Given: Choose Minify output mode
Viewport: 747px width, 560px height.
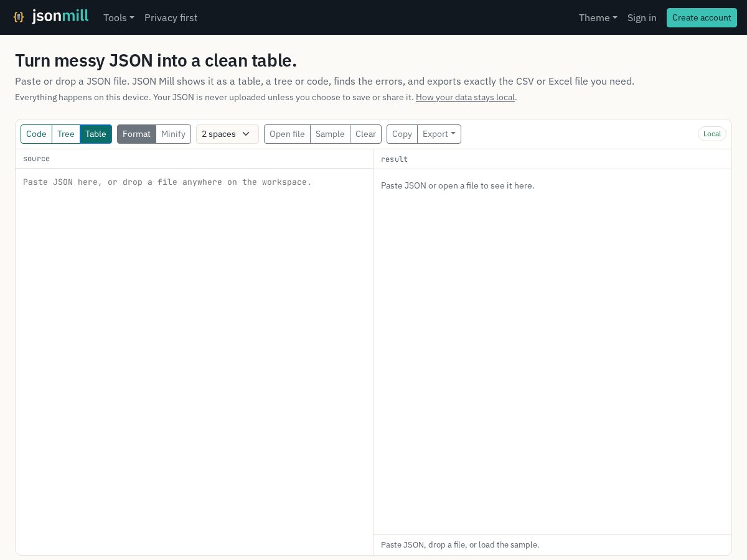Looking at the screenshot, I should coord(173,134).
